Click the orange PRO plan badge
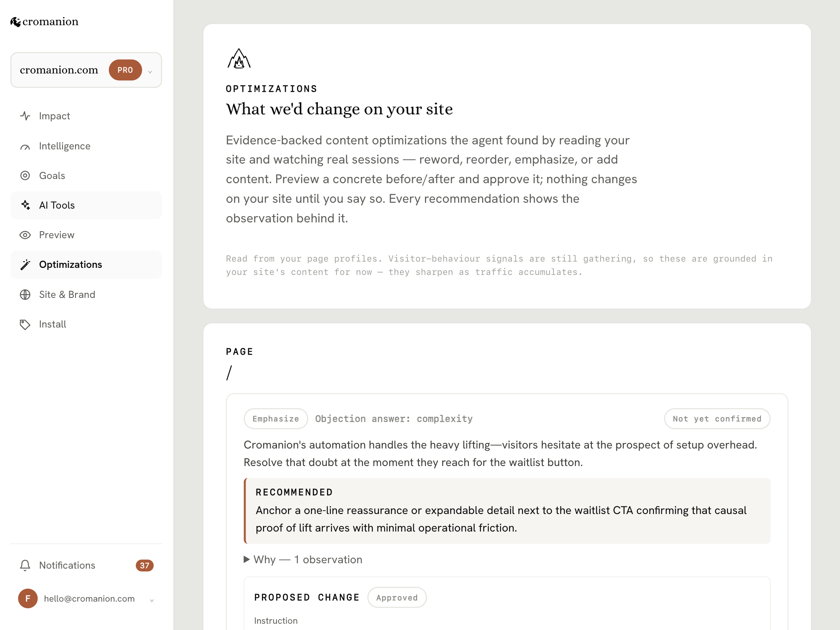This screenshot has height=630, width=840. coord(125,70)
